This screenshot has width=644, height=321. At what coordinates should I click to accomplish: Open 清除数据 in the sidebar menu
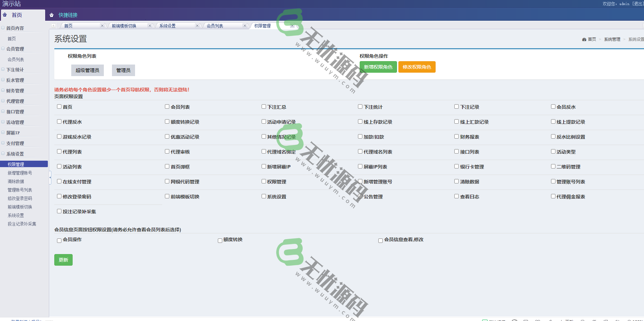click(x=16, y=181)
